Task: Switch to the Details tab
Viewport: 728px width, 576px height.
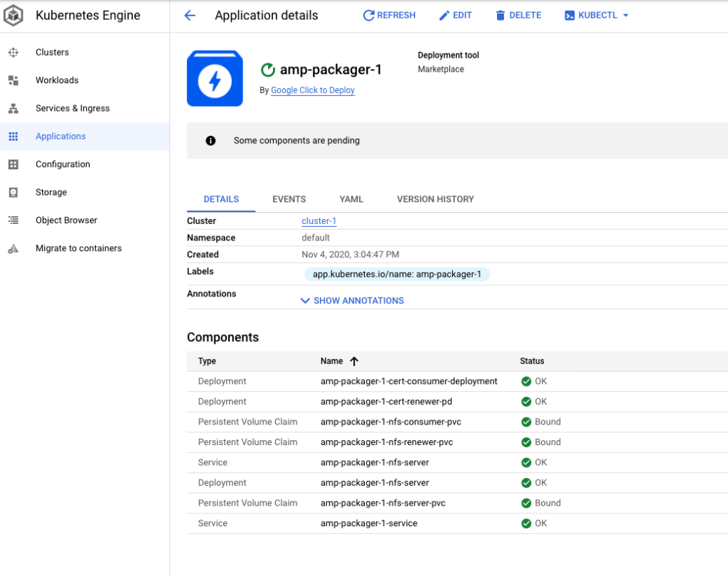Action: click(x=221, y=199)
